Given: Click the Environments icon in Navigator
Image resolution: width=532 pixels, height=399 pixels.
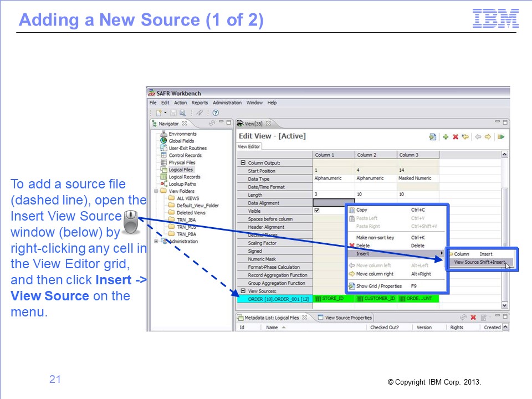Looking at the screenshot, I should pos(163,134).
